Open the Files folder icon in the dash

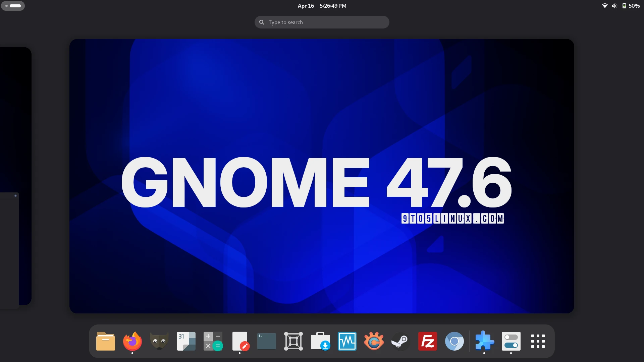(x=106, y=341)
